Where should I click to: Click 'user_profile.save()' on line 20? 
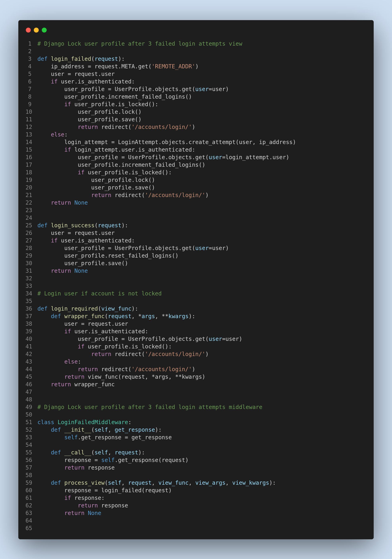[123, 187]
